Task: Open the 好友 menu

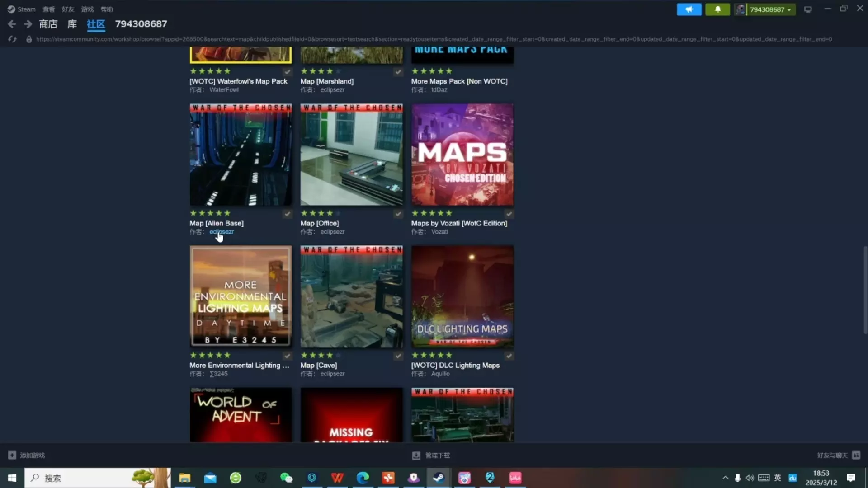Action: coord(68,9)
